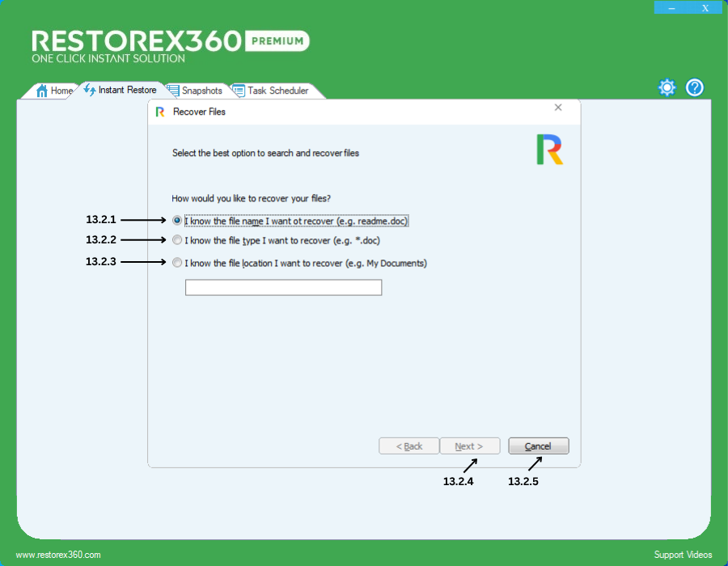Image resolution: width=728 pixels, height=566 pixels.
Task: Close the RestoreX360 application window
Action: point(705,8)
